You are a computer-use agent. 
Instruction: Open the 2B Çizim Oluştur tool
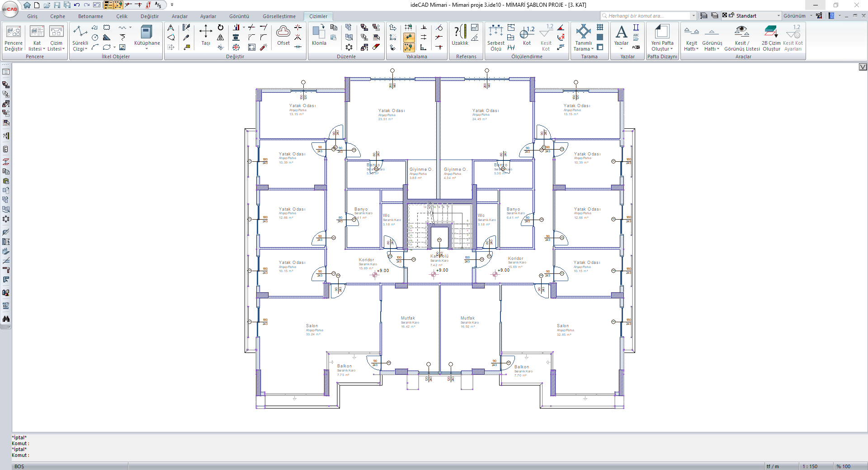pyautogui.click(x=771, y=38)
